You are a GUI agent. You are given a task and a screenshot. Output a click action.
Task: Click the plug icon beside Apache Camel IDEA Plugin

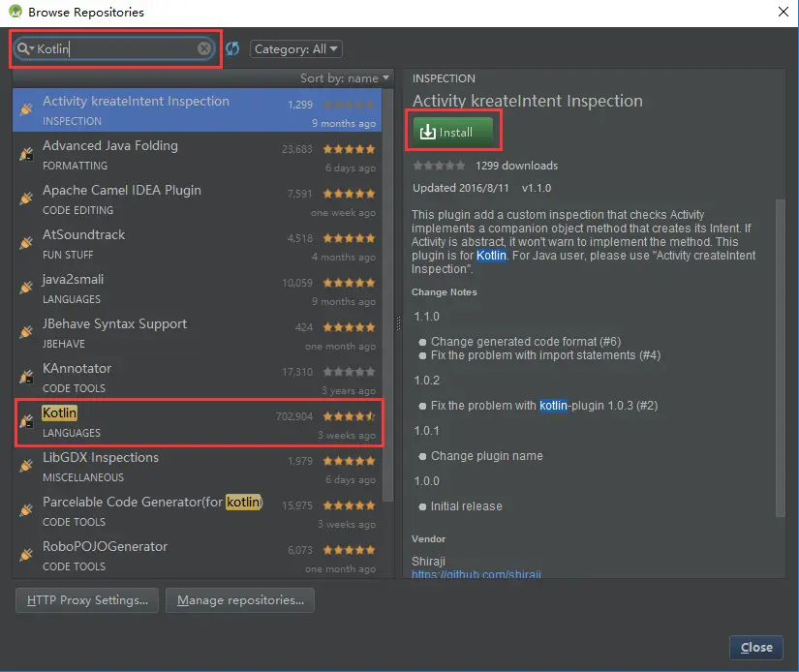pos(26,199)
